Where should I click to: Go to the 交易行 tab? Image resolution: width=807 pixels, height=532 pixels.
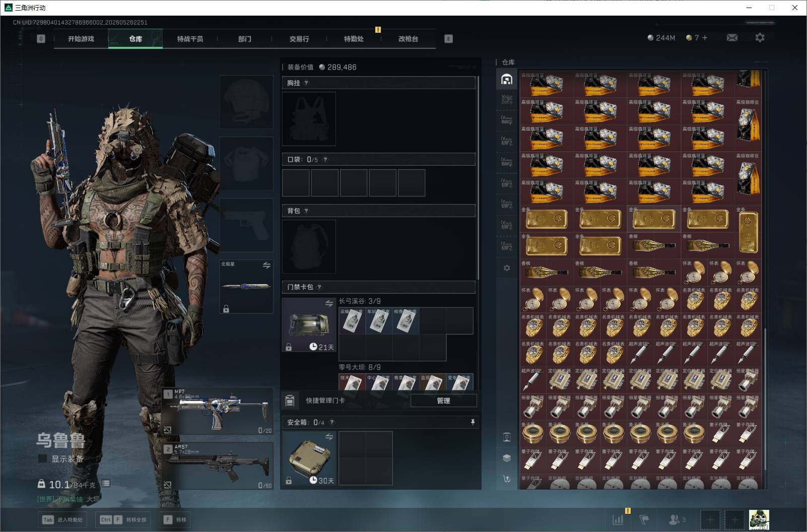coord(299,39)
